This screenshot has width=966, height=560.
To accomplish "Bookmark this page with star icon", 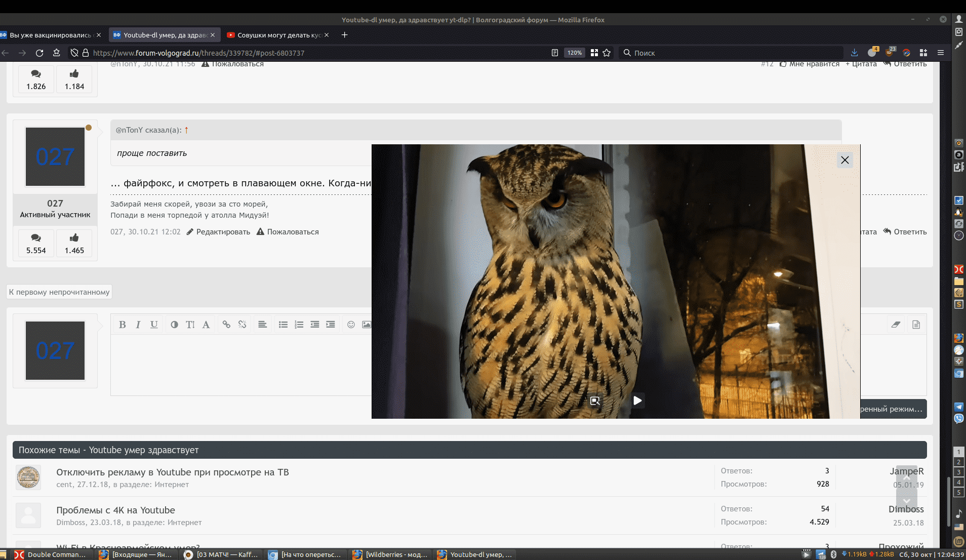I will [x=607, y=53].
